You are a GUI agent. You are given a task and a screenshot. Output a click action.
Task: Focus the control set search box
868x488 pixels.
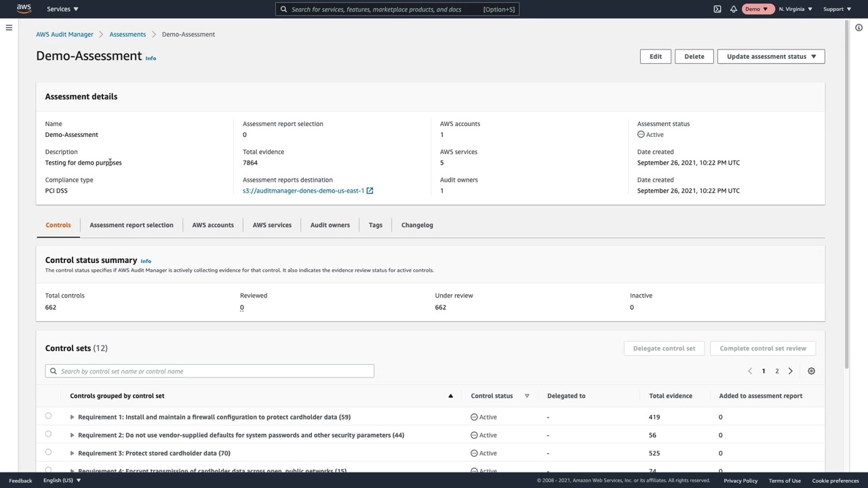(x=210, y=371)
